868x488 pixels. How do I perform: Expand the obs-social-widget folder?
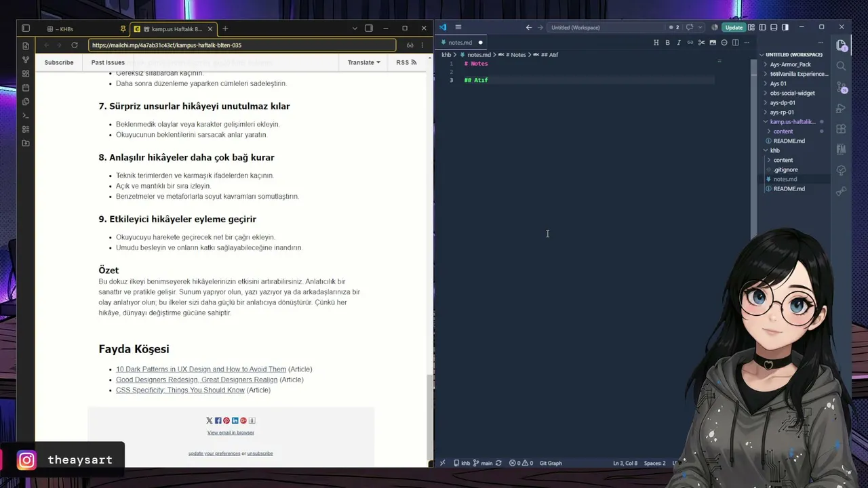pyautogui.click(x=792, y=93)
